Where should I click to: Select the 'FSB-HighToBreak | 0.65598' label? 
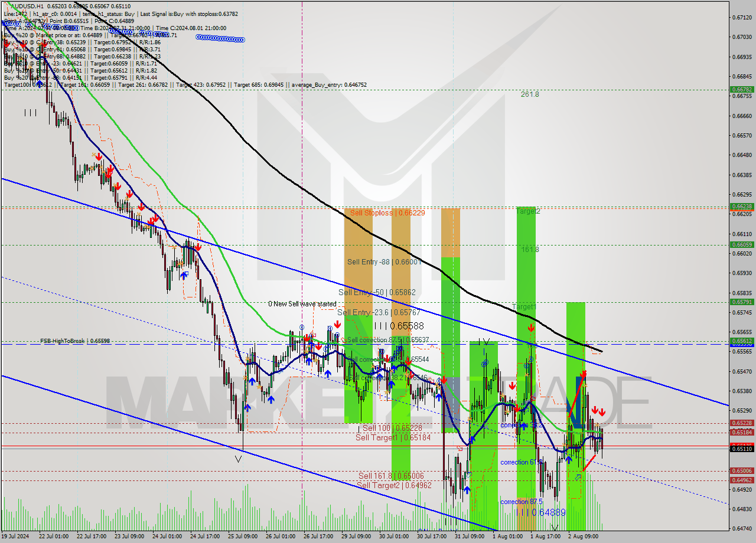(x=75, y=341)
